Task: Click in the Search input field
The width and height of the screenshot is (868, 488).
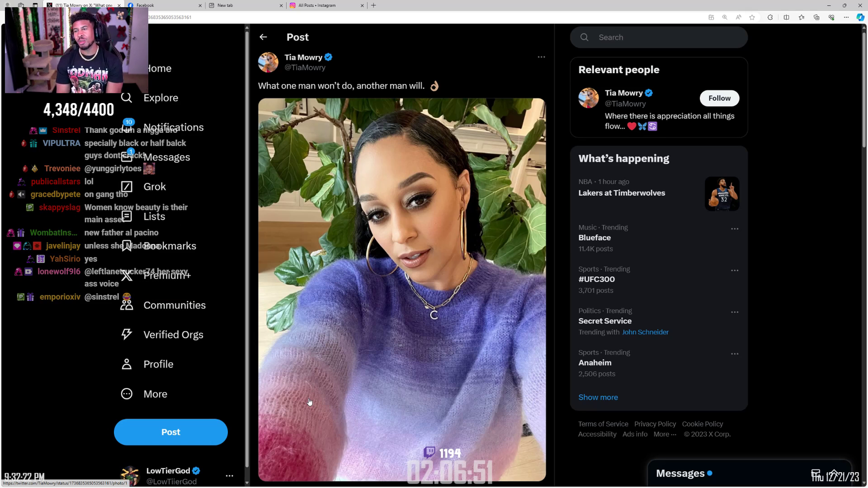Action: point(659,37)
